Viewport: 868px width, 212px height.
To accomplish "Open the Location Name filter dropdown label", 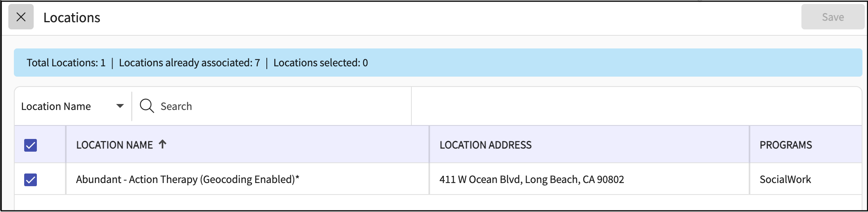I will [x=56, y=106].
